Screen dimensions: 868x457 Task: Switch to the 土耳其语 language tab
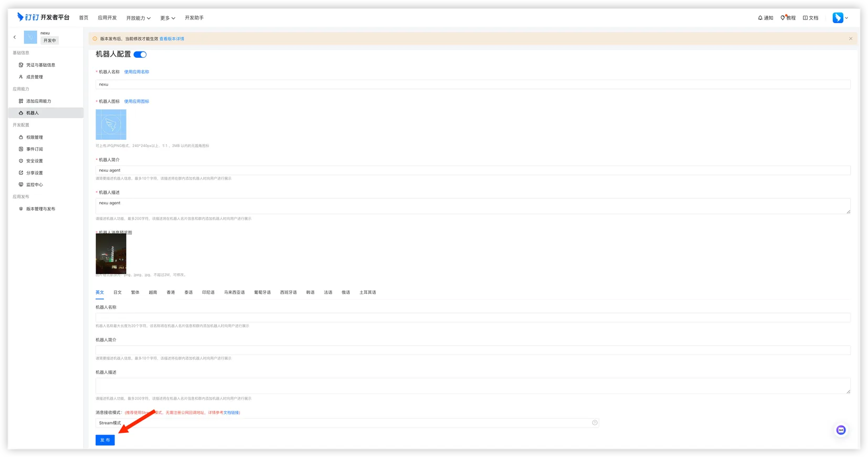coord(368,293)
